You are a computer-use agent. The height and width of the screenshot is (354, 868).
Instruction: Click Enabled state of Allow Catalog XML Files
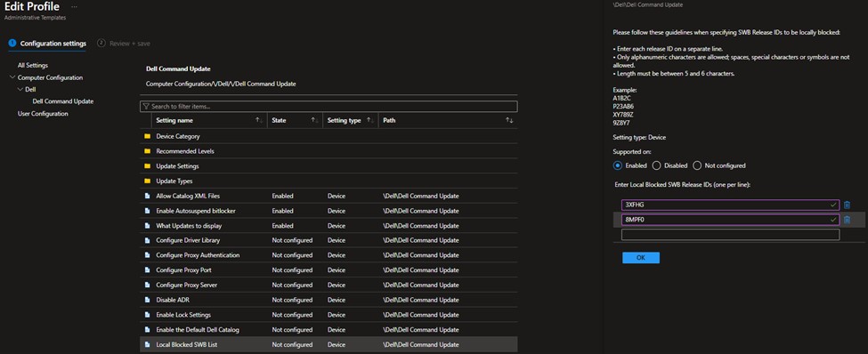coord(282,196)
